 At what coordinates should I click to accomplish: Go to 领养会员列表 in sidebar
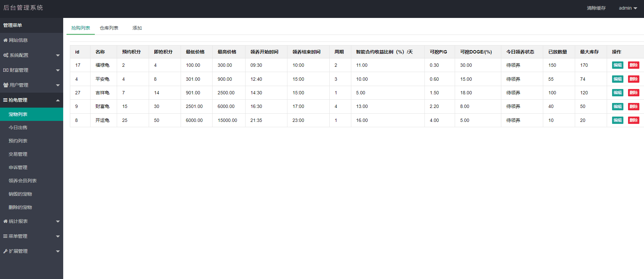pos(23,181)
